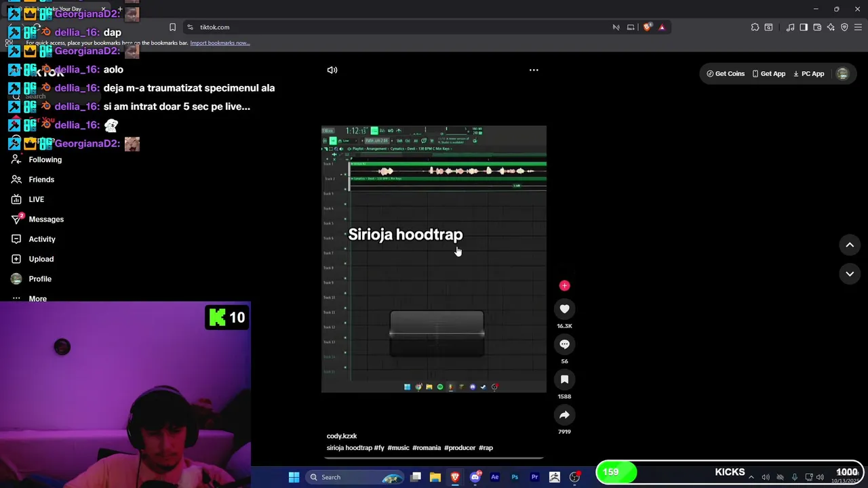Open creator profile cody.kzxk

(x=341, y=436)
